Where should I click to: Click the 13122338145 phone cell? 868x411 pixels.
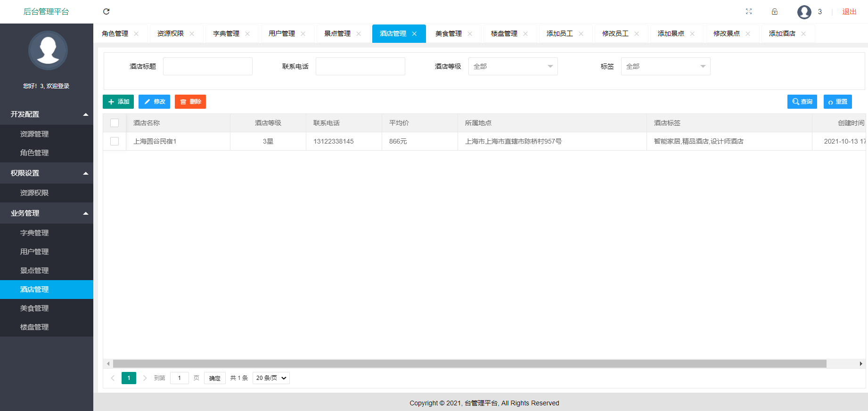[344, 141]
